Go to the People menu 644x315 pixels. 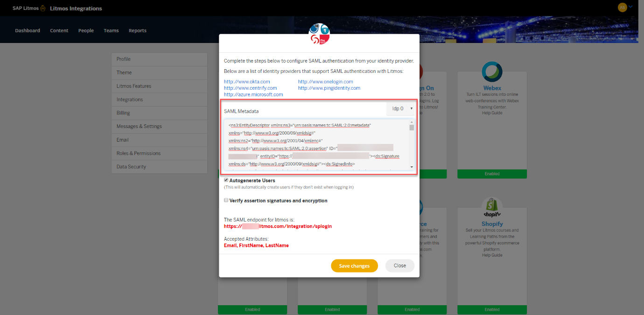click(86, 30)
